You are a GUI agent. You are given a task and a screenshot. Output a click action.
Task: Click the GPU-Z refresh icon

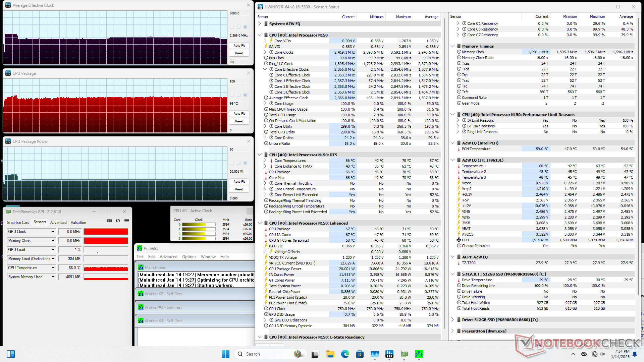pyautogui.click(x=118, y=221)
